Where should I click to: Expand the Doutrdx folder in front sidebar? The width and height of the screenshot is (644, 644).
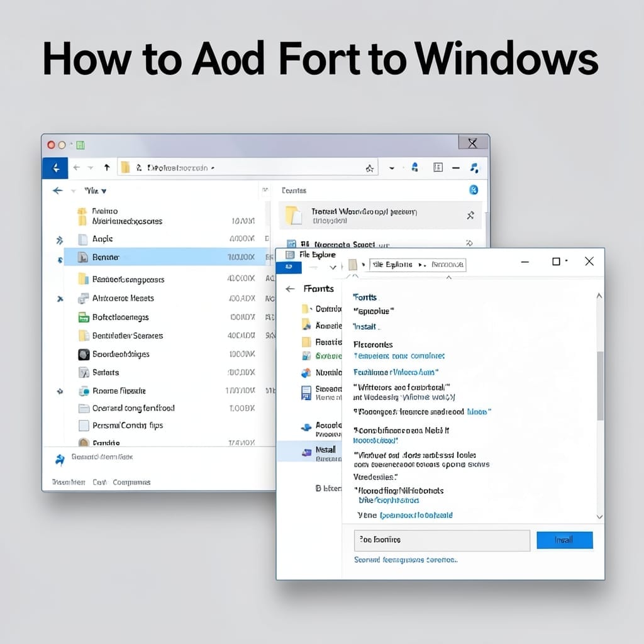[x=311, y=309]
